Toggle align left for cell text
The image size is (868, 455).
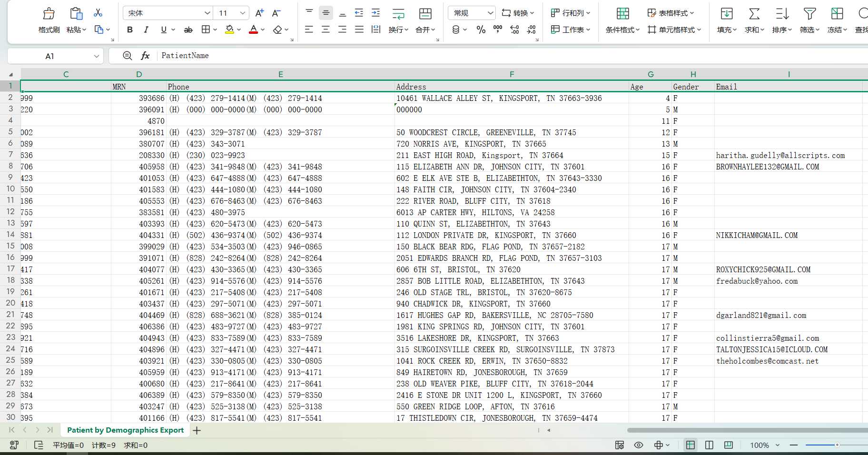[x=309, y=30]
